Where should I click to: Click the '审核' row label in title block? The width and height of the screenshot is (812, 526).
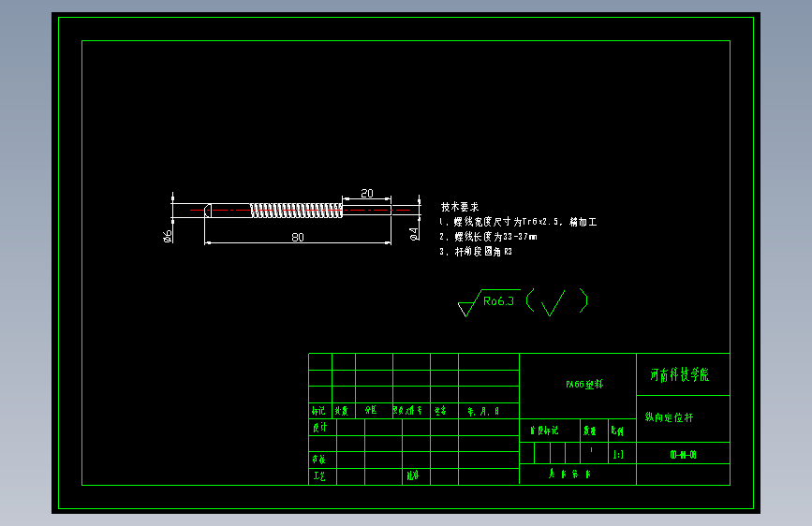pos(319,460)
